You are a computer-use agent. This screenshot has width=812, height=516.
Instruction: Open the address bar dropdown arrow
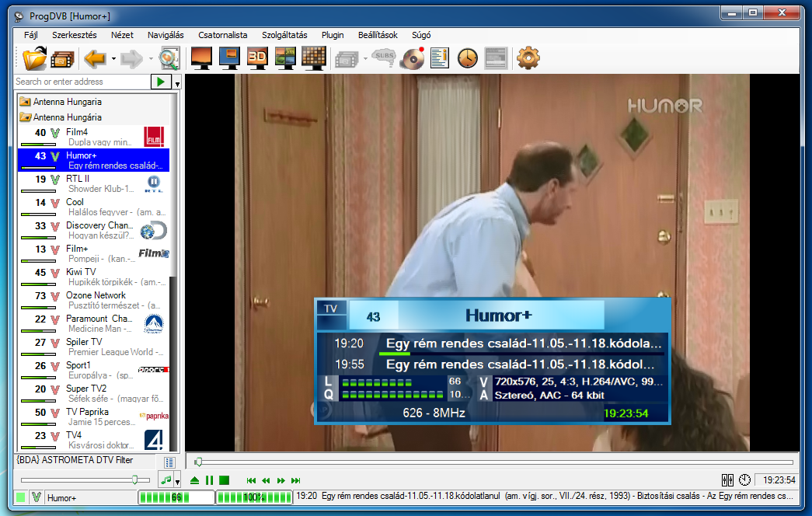177,83
